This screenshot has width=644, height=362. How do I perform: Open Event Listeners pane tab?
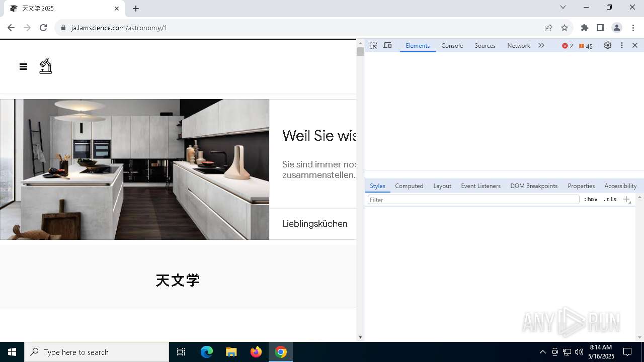click(480, 186)
